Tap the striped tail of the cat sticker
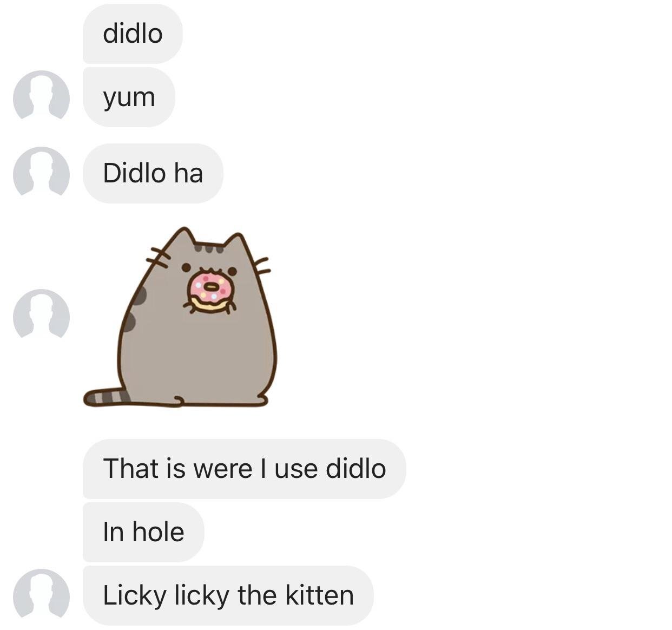The image size is (672, 630). pos(106,397)
